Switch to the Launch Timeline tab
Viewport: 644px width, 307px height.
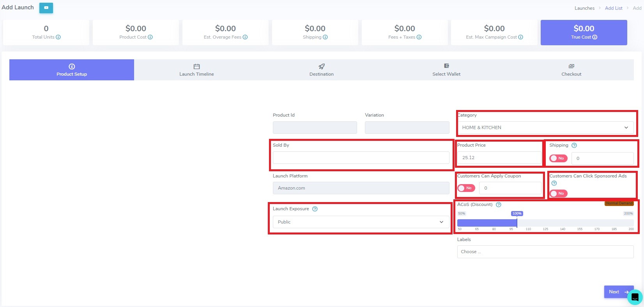[x=196, y=70]
